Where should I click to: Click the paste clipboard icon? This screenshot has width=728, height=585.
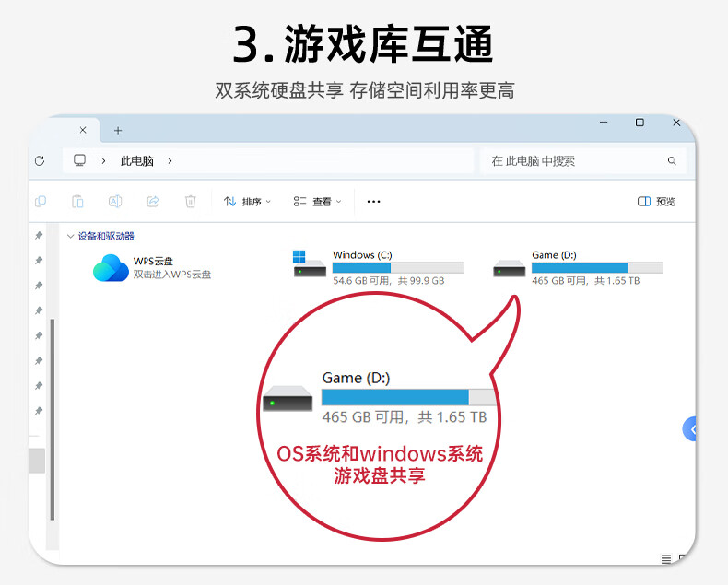pyautogui.click(x=77, y=202)
